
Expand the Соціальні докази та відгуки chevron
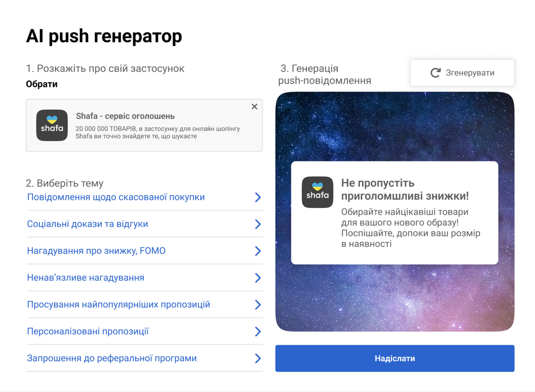tap(258, 224)
